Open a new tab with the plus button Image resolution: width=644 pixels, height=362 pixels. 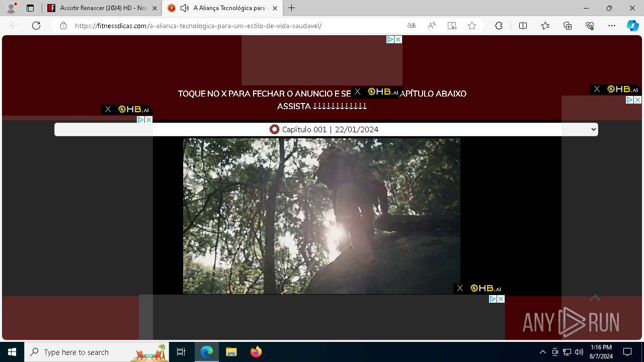click(x=291, y=8)
